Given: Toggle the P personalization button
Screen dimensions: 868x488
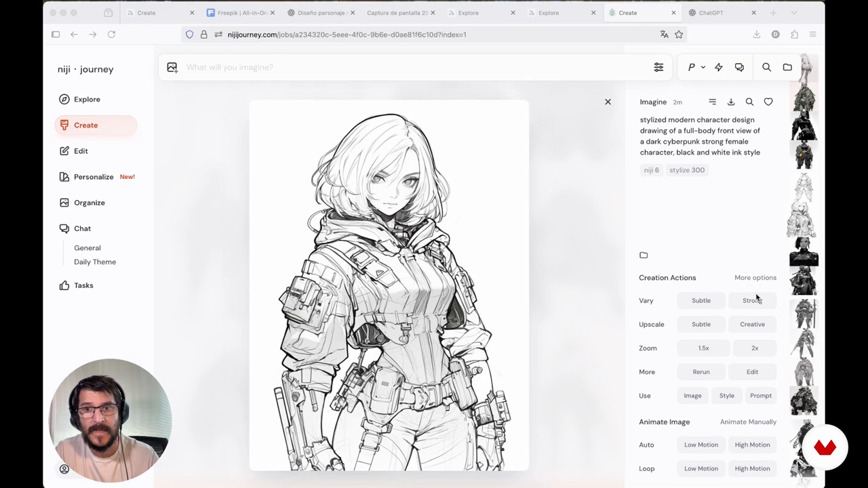Looking at the screenshot, I should click(691, 67).
